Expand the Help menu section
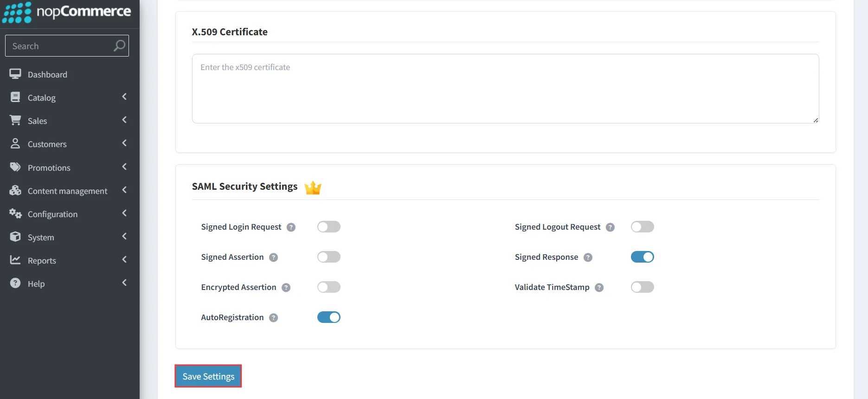 coord(124,283)
